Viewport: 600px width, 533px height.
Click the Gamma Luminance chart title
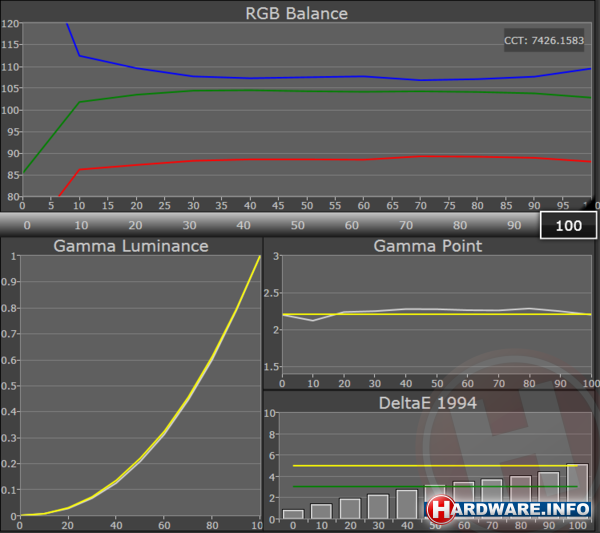tap(131, 246)
